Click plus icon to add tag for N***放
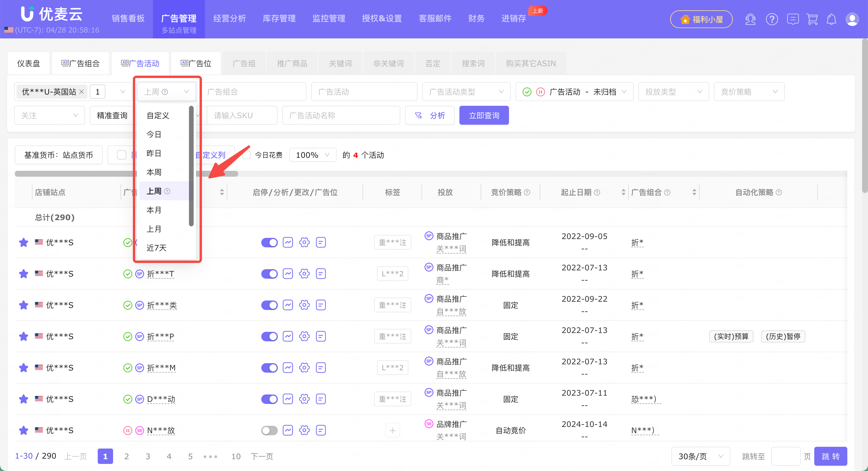This screenshot has width=868, height=471. coord(393,431)
